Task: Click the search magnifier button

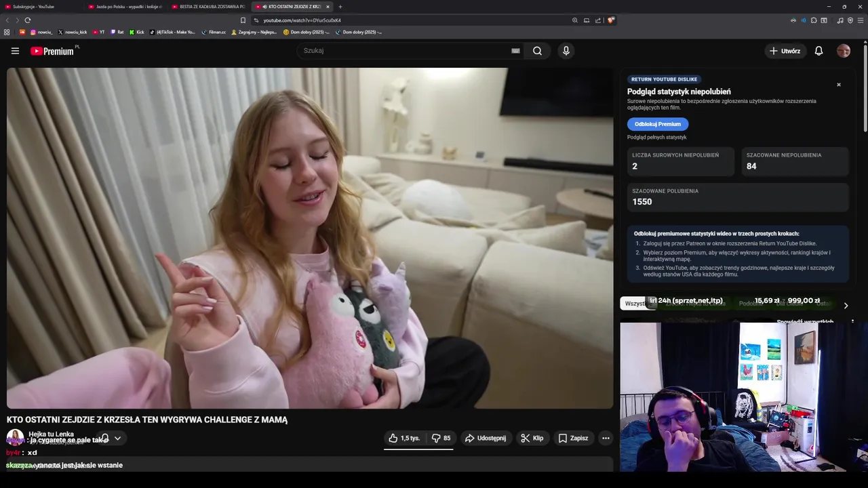Action: coord(537,51)
